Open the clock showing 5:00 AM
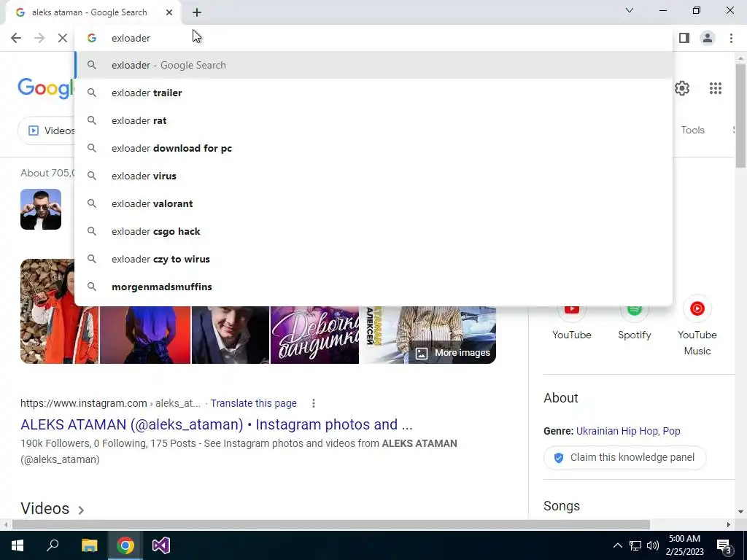The height and width of the screenshot is (560, 747). tap(684, 545)
